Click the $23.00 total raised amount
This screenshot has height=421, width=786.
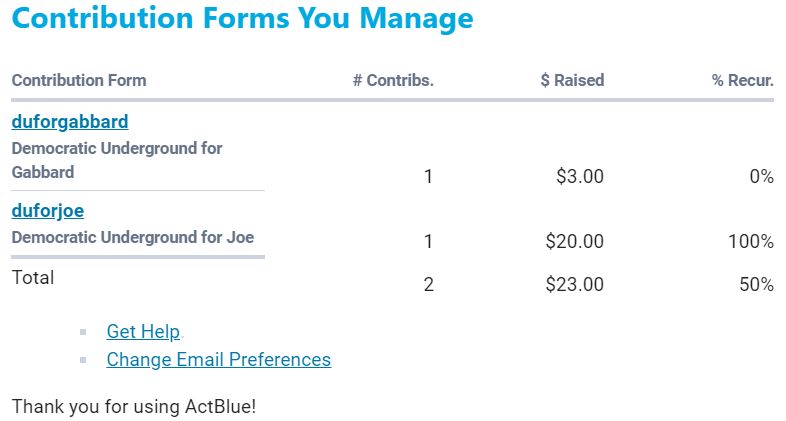click(x=575, y=284)
